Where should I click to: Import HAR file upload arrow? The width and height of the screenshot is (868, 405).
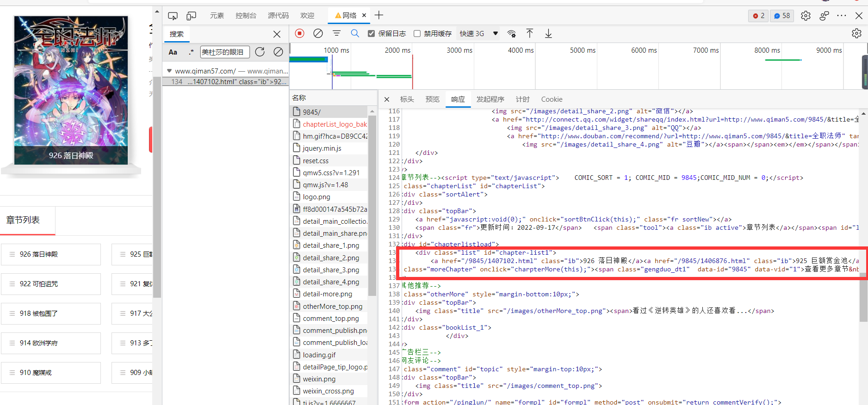pyautogui.click(x=530, y=33)
